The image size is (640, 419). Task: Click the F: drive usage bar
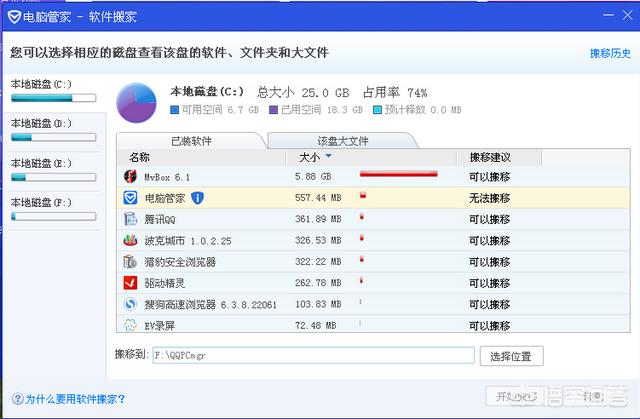53,216
